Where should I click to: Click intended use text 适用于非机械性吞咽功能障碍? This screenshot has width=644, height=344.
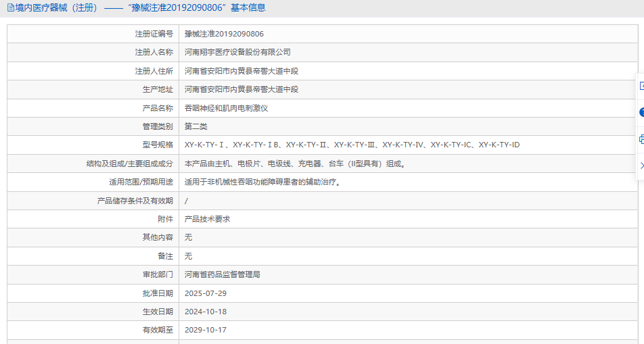[x=263, y=182]
